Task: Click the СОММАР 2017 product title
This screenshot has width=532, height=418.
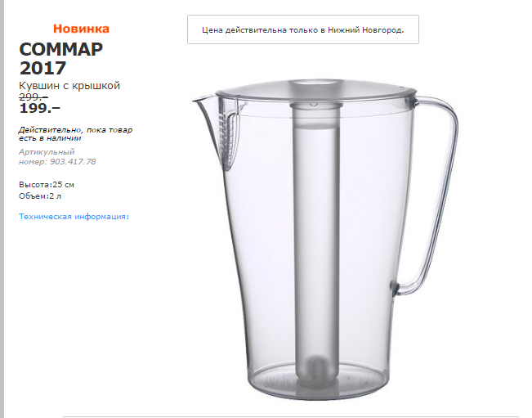Action: coord(61,58)
